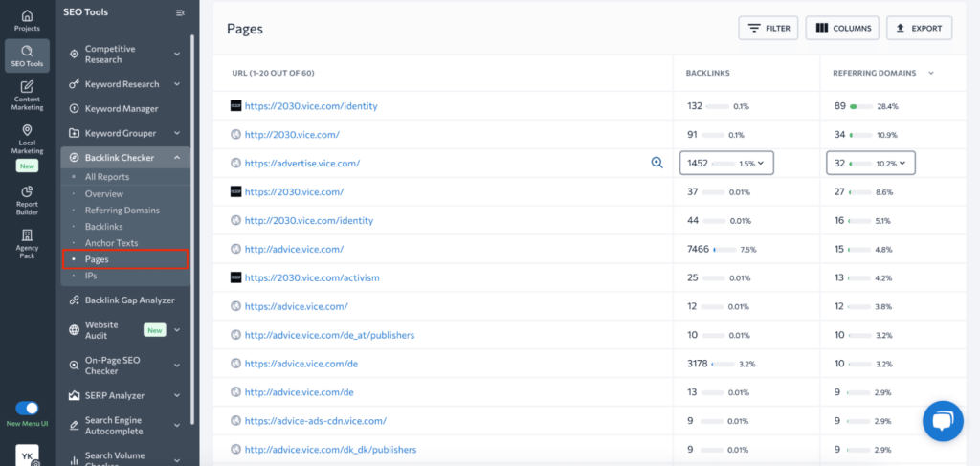Expand Website Audit chevron
Image resolution: width=980 pixels, height=466 pixels.
click(x=177, y=330)
